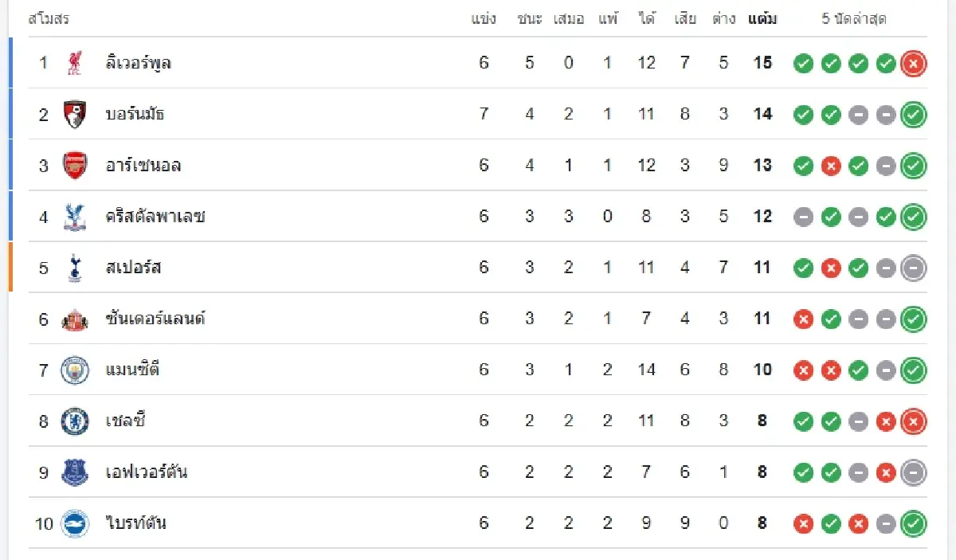Viewport: 956px width, 560px height.
Task: Click the Bournemouth club crest
Action: [x=75, y=114]
